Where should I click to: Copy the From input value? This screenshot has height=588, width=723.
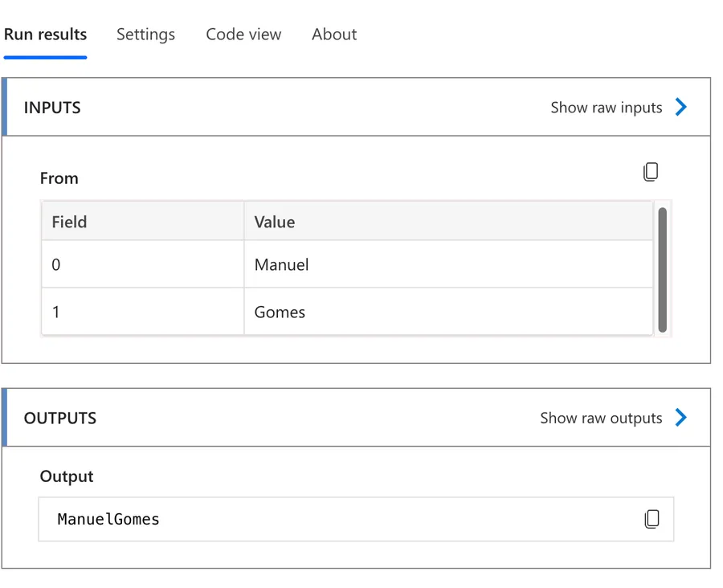pos(651,172)
